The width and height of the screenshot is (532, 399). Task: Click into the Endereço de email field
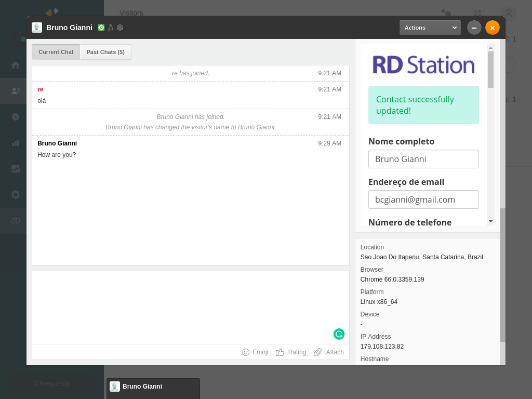[423, 199]
